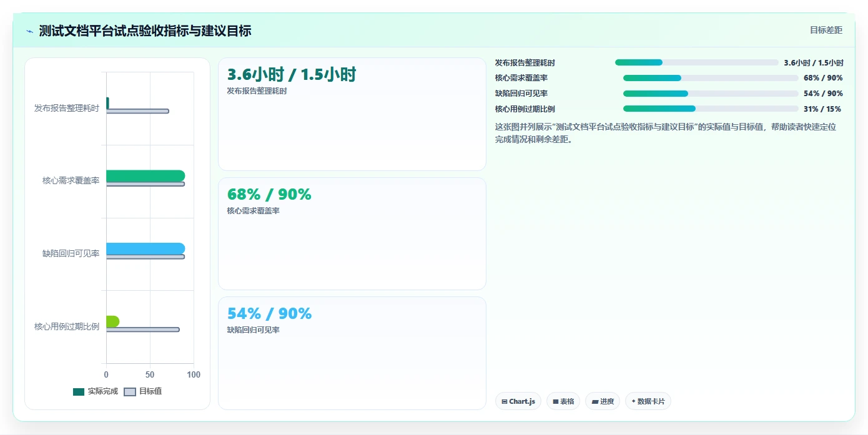The height and width of the screenshot is (435, 868).
Task: Click chart axis label 核心用例过期比例
Action: coord(67,326)
